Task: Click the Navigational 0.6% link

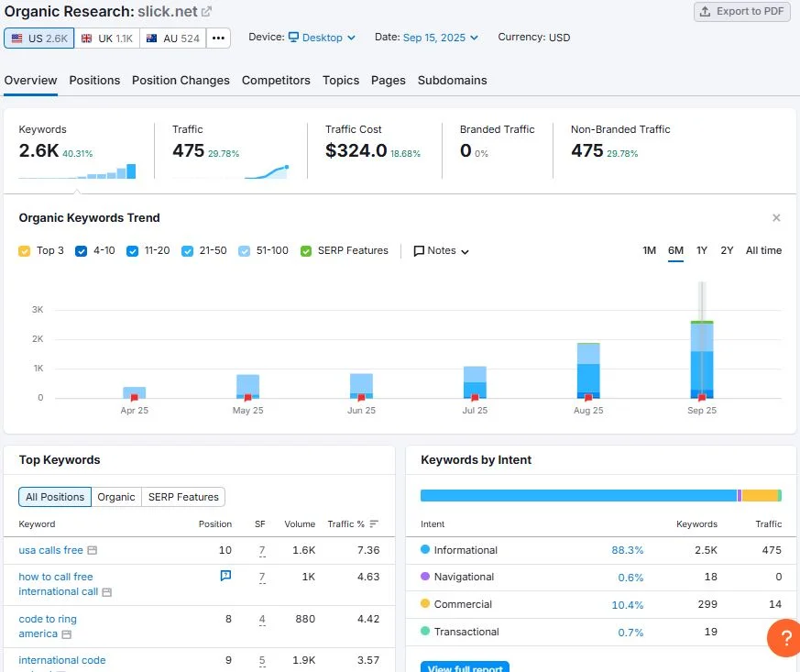Action: [x=630, y=578]
